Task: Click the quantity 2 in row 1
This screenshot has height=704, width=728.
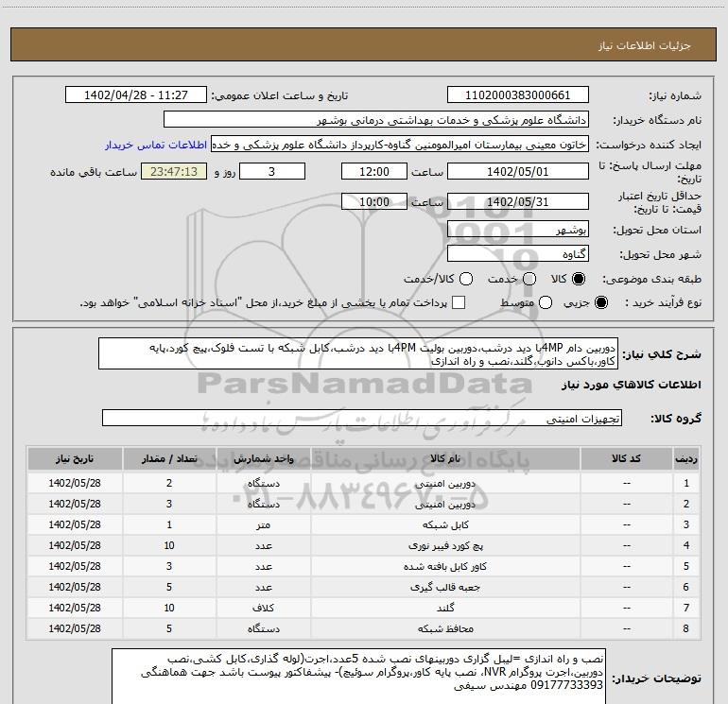Action: tap(169, 483)
